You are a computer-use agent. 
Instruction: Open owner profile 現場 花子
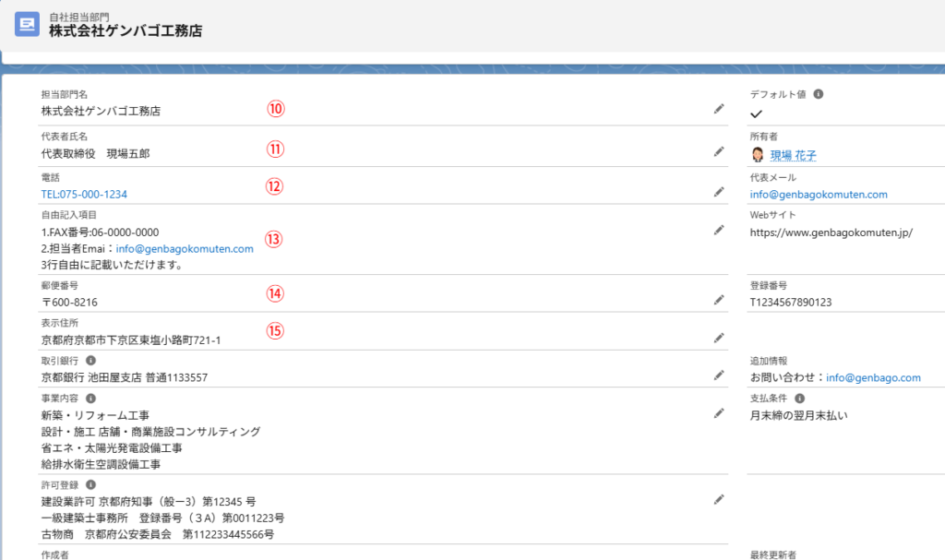click(793, 156)
